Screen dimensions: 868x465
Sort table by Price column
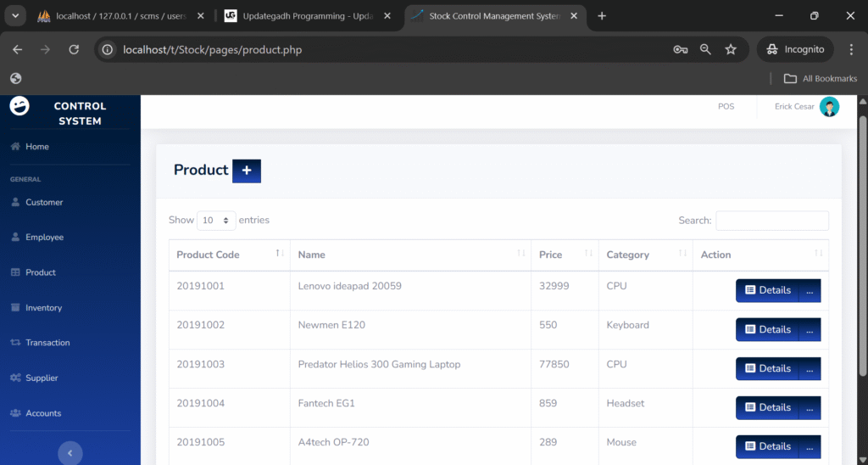point(565,255)
